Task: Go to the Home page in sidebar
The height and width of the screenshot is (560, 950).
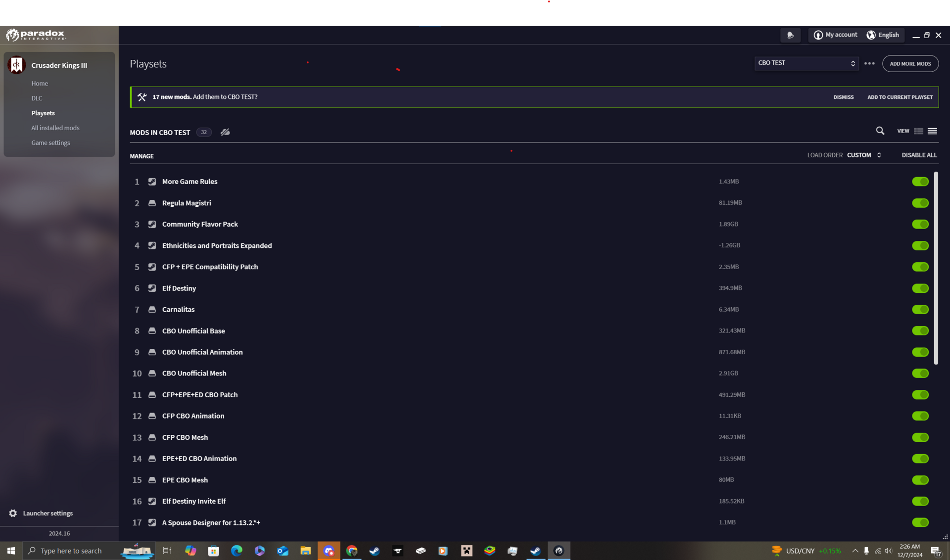Action: (40, 84)
